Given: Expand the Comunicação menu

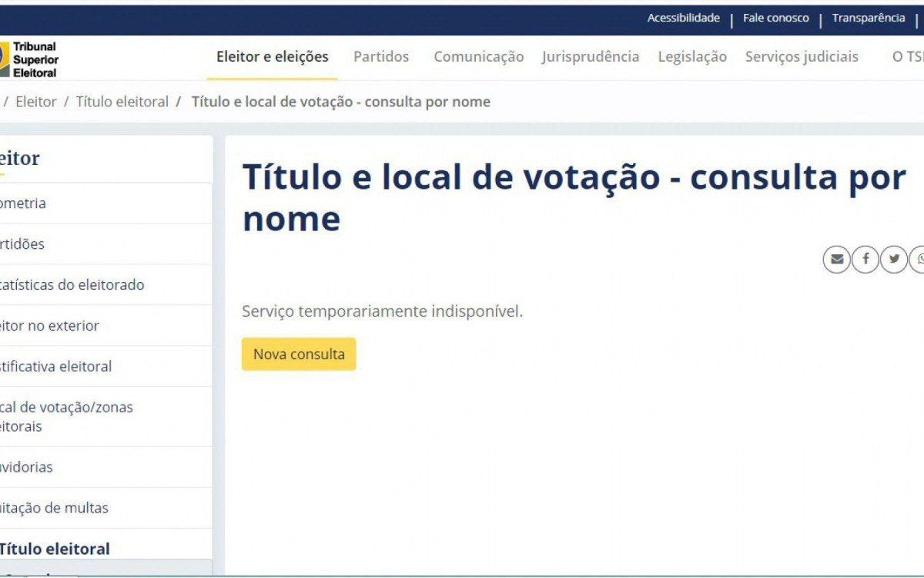Looking at the screenshot, I should [478, 56].
